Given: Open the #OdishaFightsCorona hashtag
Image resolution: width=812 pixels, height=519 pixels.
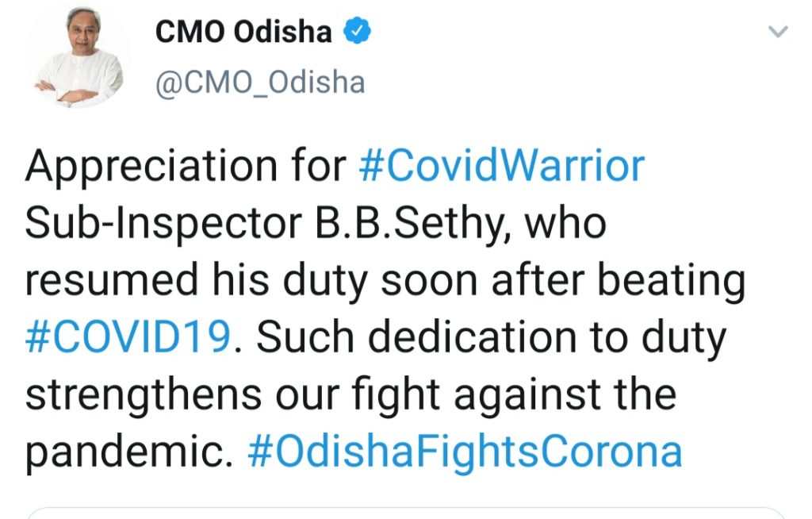Looking at the screenshot, I should pos(465,452).
